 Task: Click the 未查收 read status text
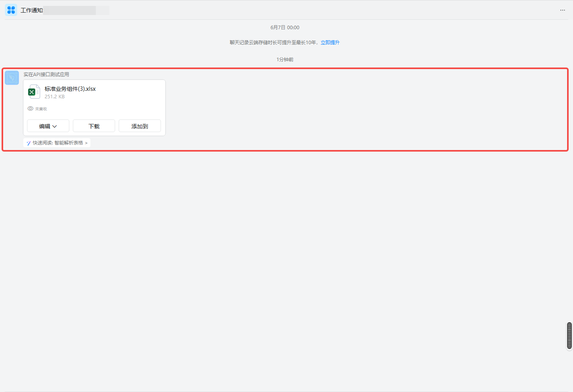[x=41, y=109]
